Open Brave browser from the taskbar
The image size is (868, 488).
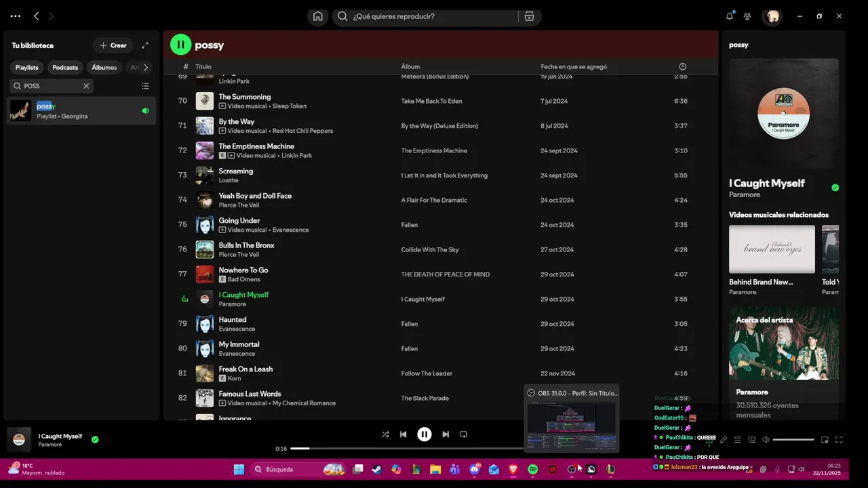[x=513, y=469]
